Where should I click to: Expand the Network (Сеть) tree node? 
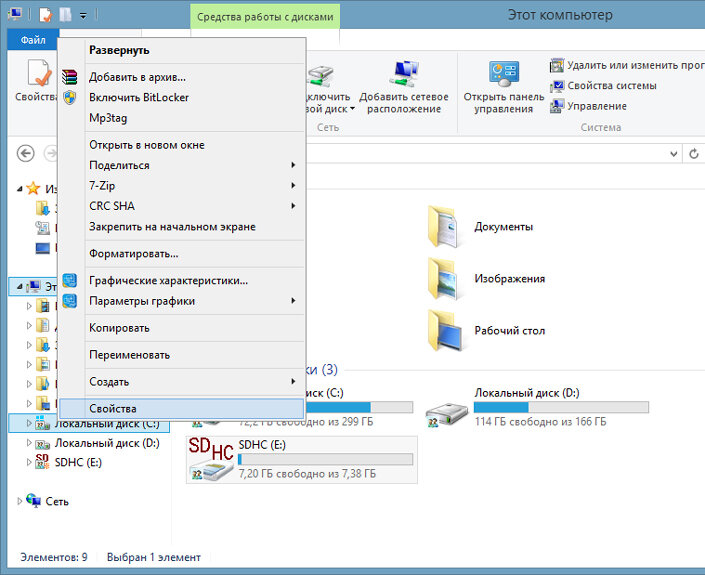19,501
